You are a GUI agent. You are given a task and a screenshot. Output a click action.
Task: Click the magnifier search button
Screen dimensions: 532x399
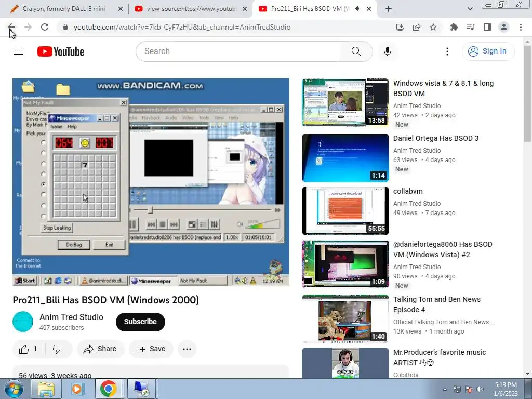(356, 51)
